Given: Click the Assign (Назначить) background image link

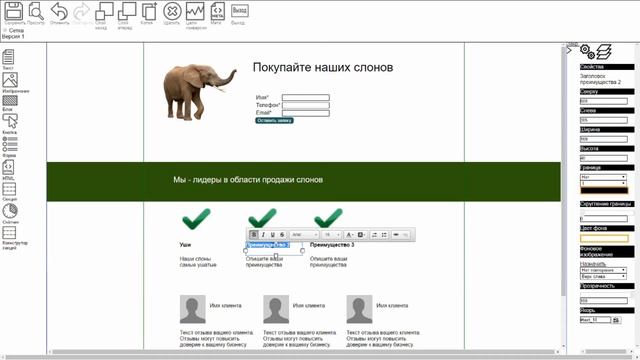Looking at the screenshot, I should [x=593, y=264].
